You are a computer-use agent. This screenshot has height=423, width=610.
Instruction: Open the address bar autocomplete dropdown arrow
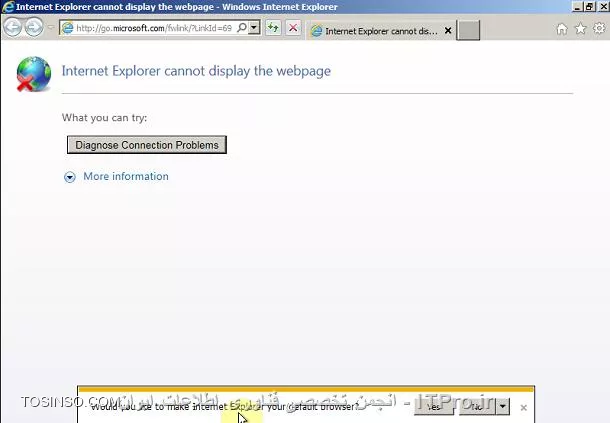click(x=254, y=28)
